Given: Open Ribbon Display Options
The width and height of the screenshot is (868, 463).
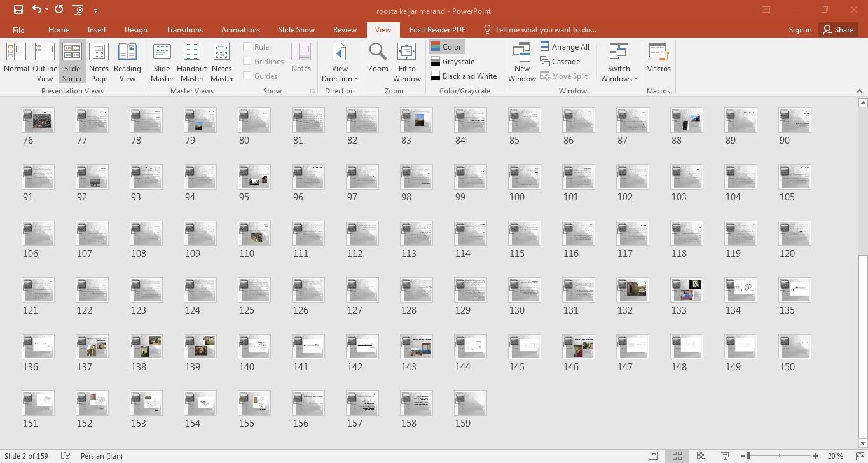Looking at the screenshot, I should point(766,10).
